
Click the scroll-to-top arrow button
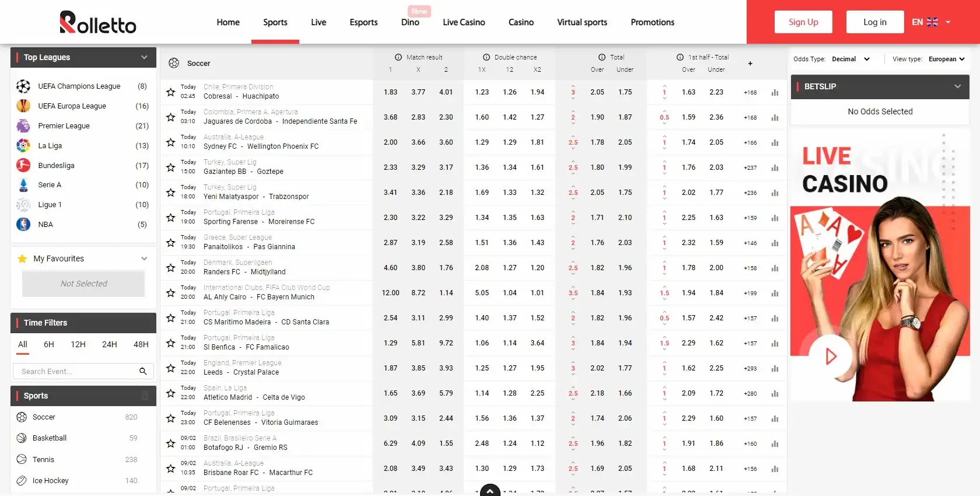pyautogui.click(x=490, y=490)
